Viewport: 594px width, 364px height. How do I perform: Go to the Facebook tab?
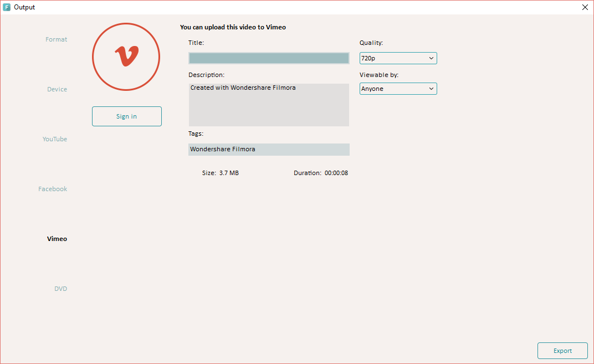tap(53, 189)
